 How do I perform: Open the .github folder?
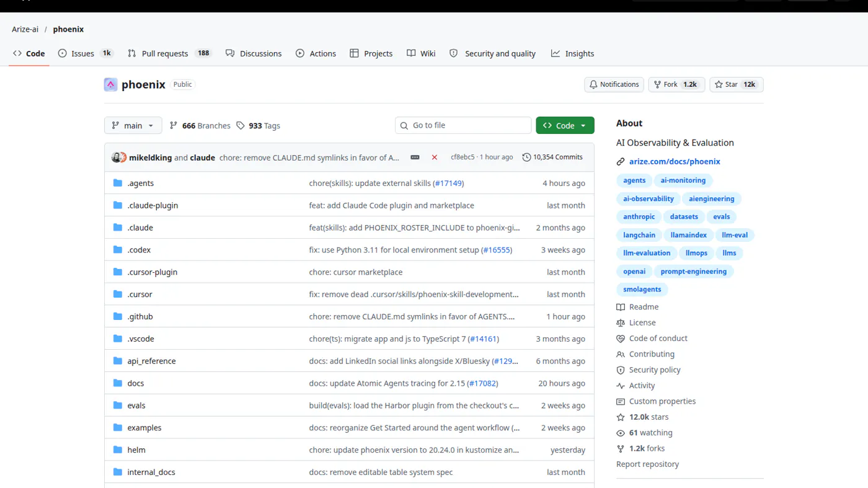pos(140,316)
